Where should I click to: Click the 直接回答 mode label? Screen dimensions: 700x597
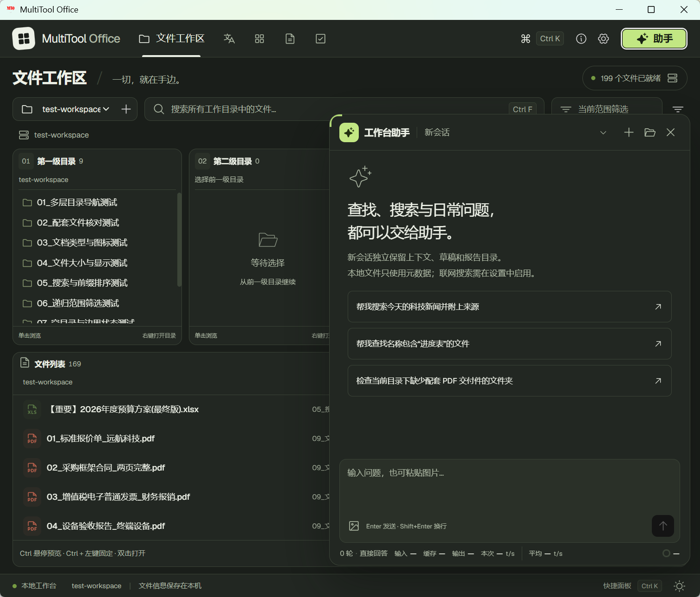(374, 553)
